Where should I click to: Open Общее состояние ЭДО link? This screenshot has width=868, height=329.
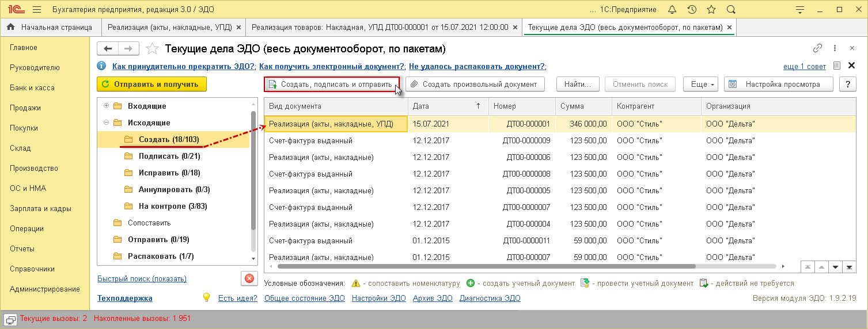[304, 298]
